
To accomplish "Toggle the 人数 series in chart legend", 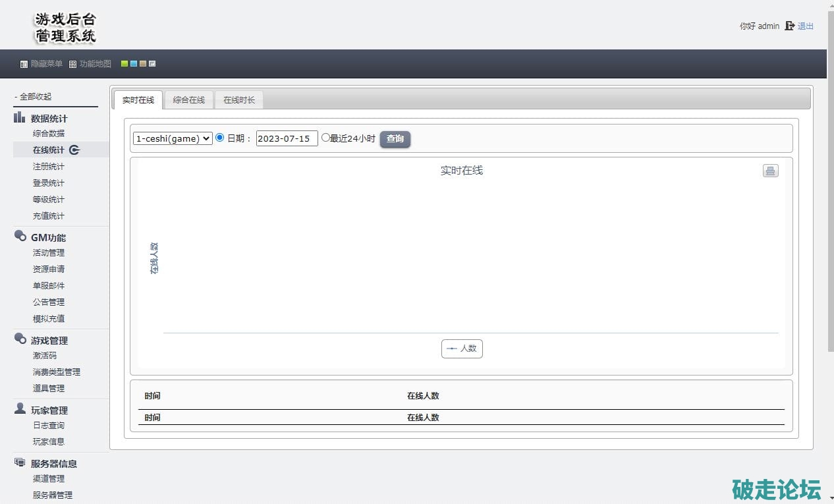I will pos(462,349).
